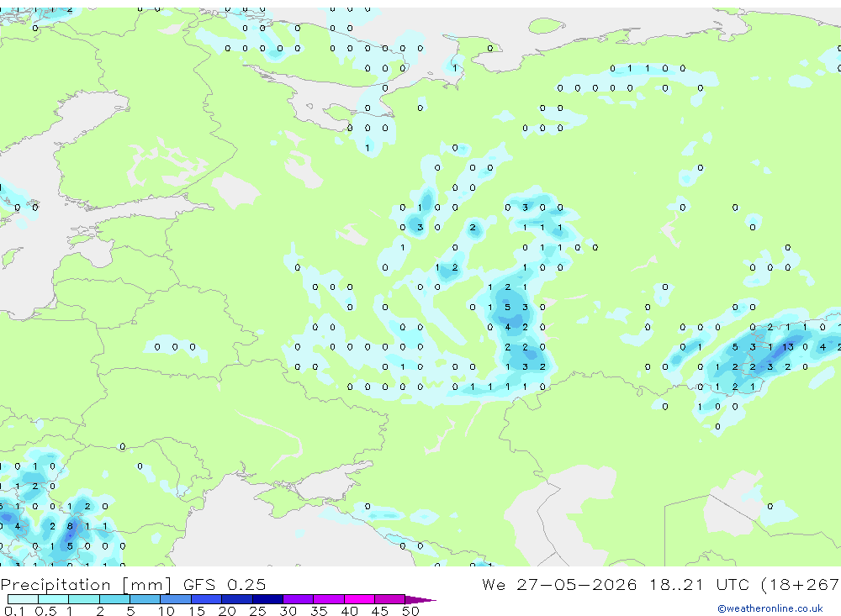Image resolution: width=841 pixels, height=616 pixels.
Task: Click the 2–5 mm legend swatch
Action: (114, 599)
